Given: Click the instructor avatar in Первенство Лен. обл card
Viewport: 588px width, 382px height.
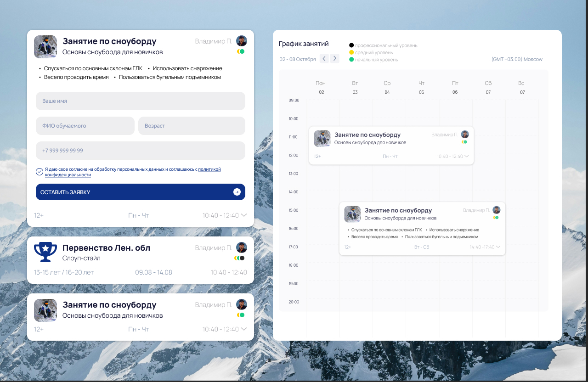Looking at the screenshot, I should tap(242, 247).
